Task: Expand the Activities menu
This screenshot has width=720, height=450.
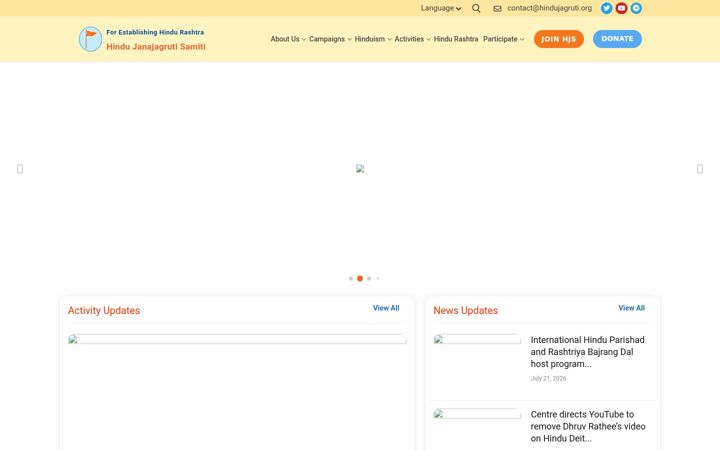Action: click(x=412, y=39)
